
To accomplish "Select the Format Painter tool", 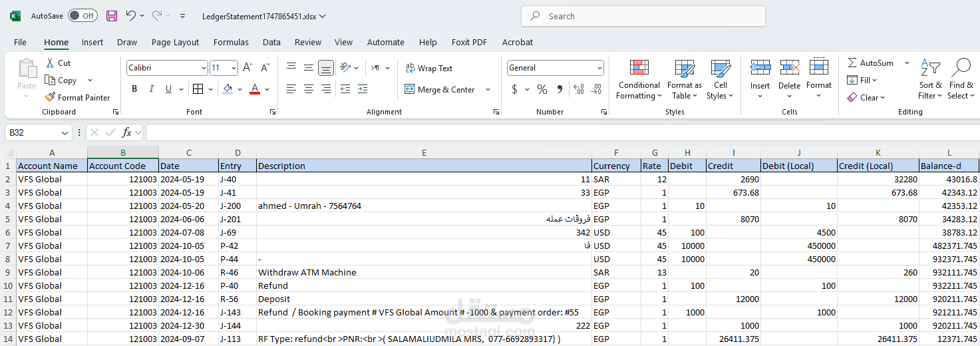I will (x=78, y=97).
